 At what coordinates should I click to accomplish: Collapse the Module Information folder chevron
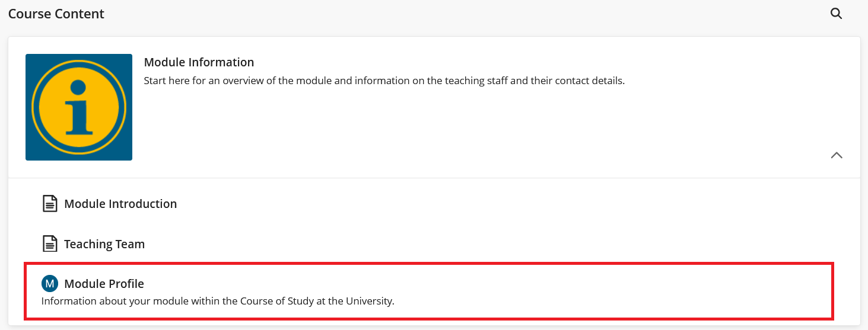coord(837,155)
